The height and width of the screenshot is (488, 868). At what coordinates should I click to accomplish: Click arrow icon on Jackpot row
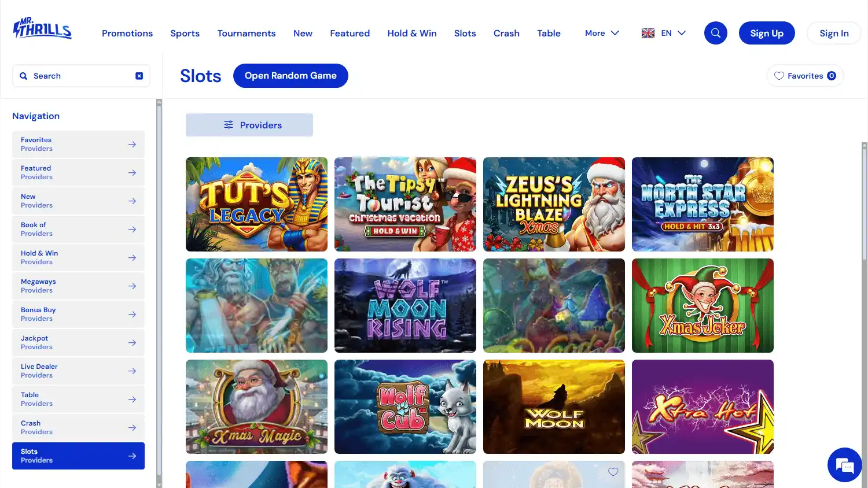(x=132, y=342)
